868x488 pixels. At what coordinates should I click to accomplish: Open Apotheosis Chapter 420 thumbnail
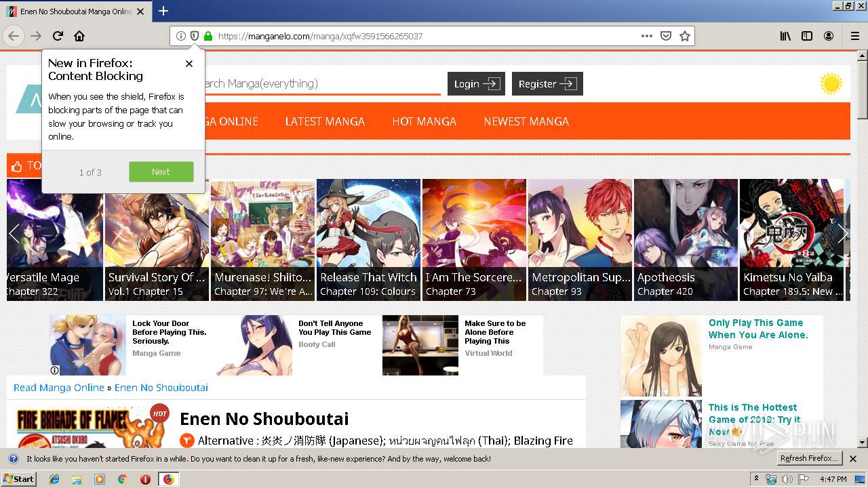click(x=686, y=239)
